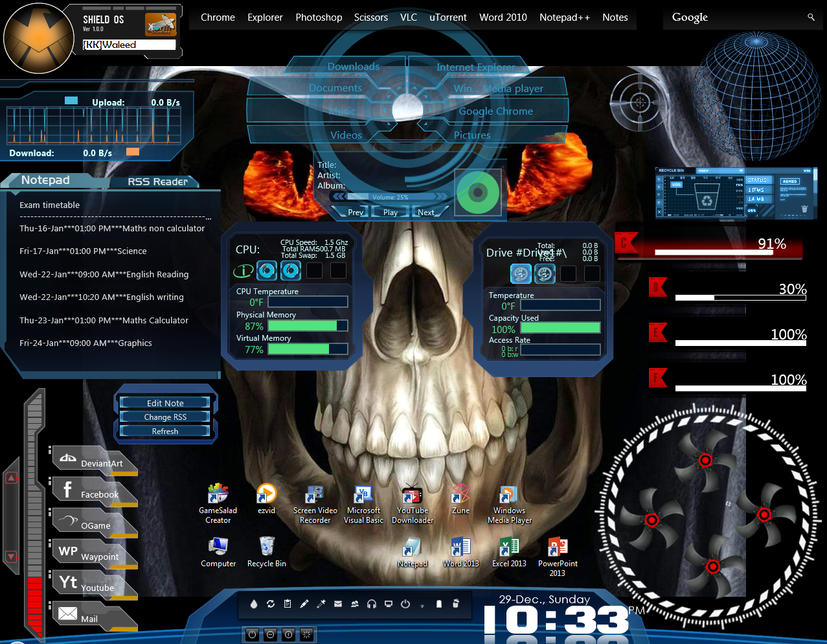Click the round power icon in the upper dock row
The height and width of the screenshot is (644, 827).
(405, 604)
